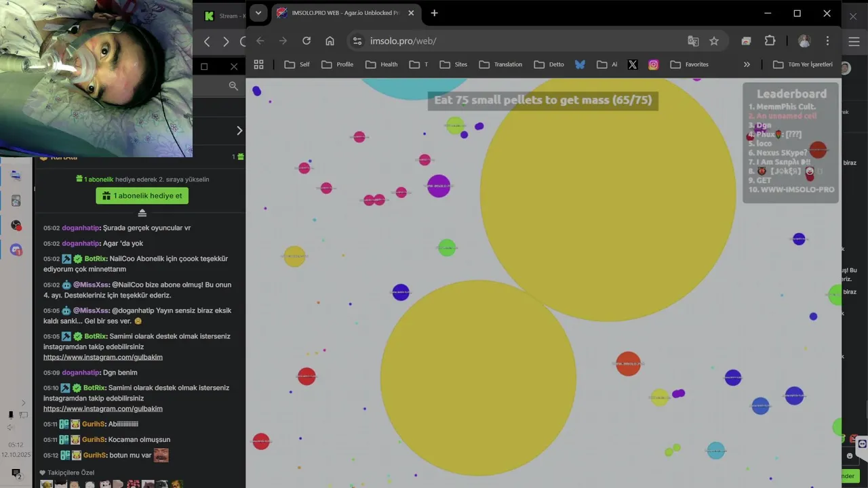This screenshot has height=488, width=868.
Task: Open the Detto bookmarks folder
Action: point(549,64)
